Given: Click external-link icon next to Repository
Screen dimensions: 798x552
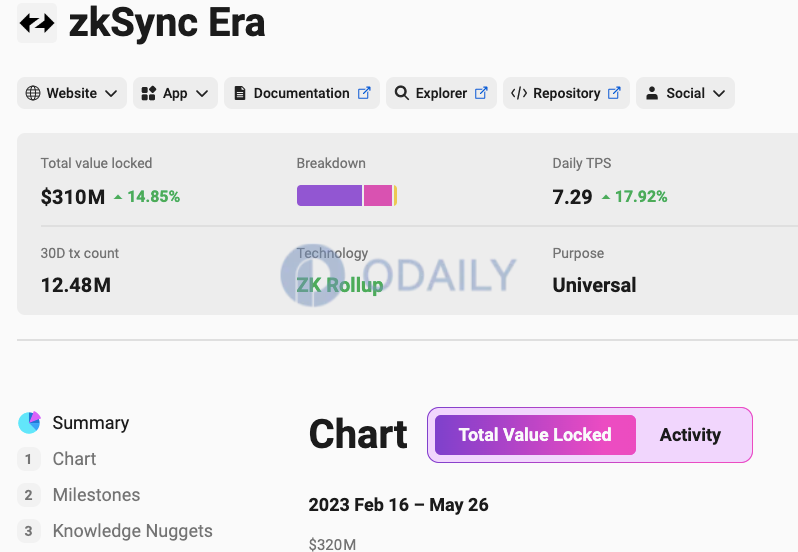Looking at the screenshot, I should 614,93.
